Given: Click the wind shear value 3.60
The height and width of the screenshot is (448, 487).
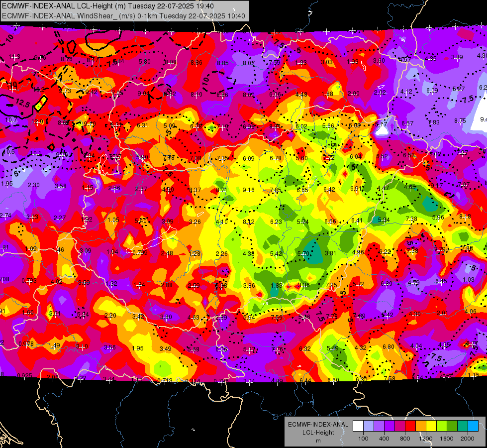Looking at the screenshot, I should (379, 61).
